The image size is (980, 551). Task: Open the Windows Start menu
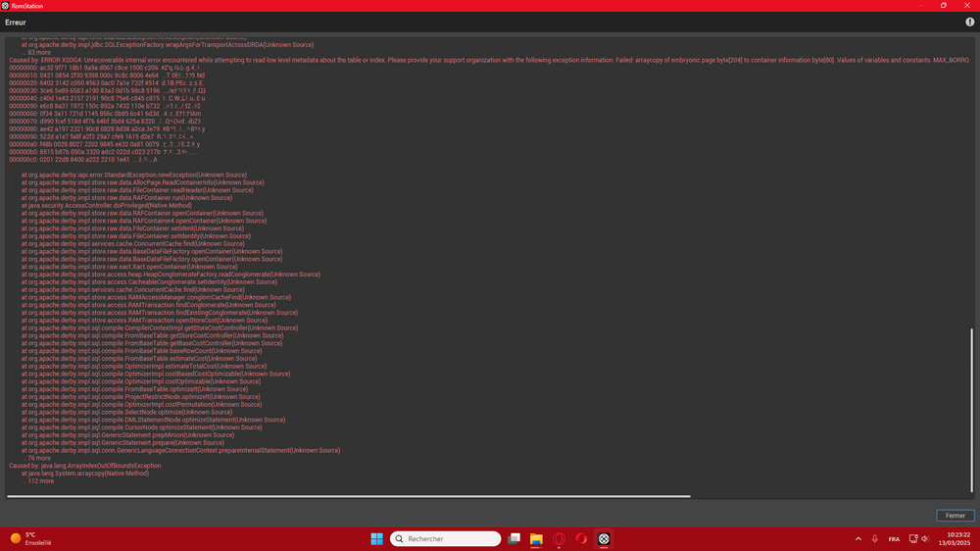(x=377, y=538)
